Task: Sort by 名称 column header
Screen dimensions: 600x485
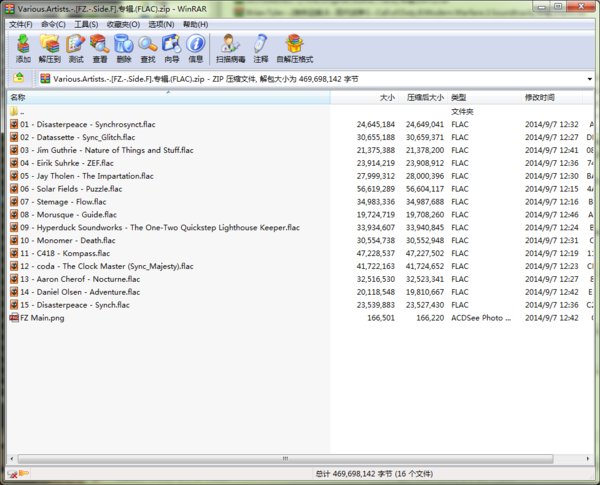Action: click(168, 97)
